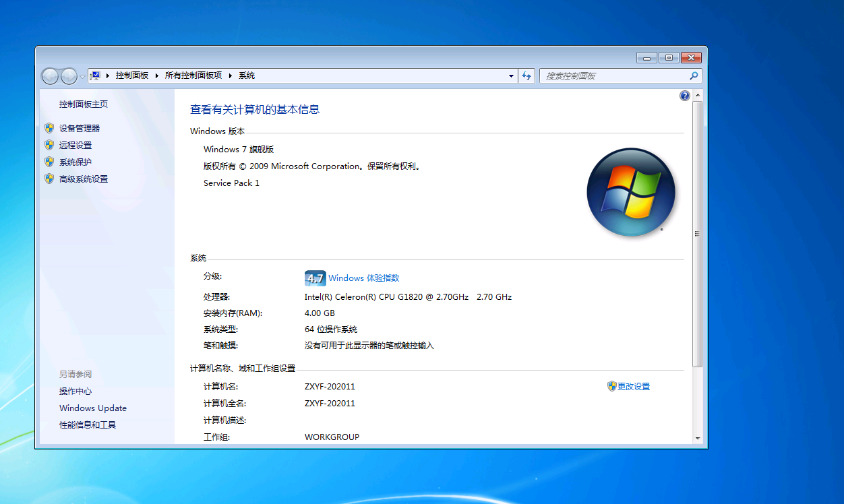This screenshot has width=844, height=504.
Task: Click the Service Pack 1 text
Action: (x=231, y=183)
